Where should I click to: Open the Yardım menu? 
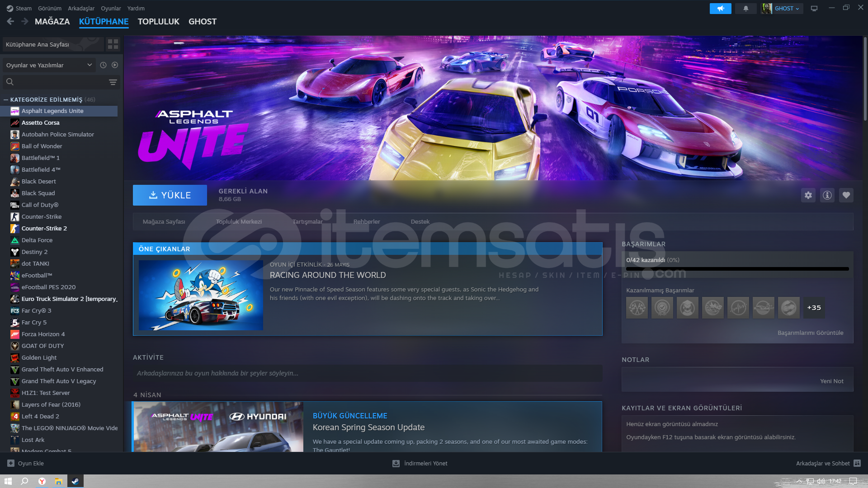[136, 8]
